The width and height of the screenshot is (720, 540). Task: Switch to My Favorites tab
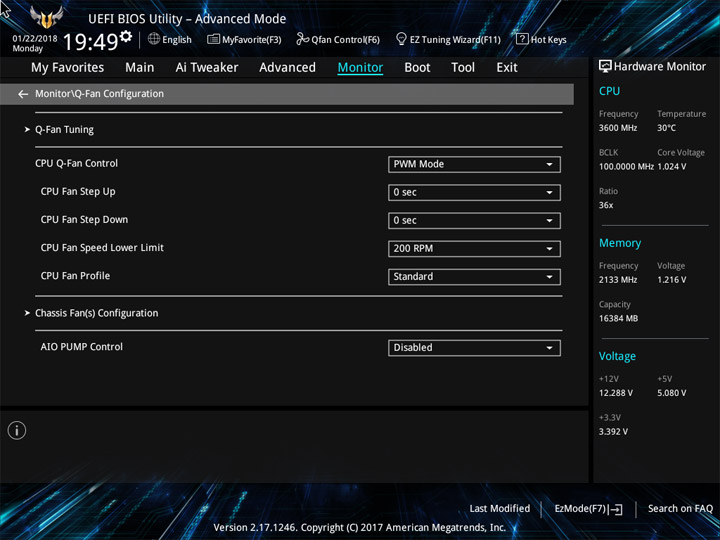coord(68,68)
